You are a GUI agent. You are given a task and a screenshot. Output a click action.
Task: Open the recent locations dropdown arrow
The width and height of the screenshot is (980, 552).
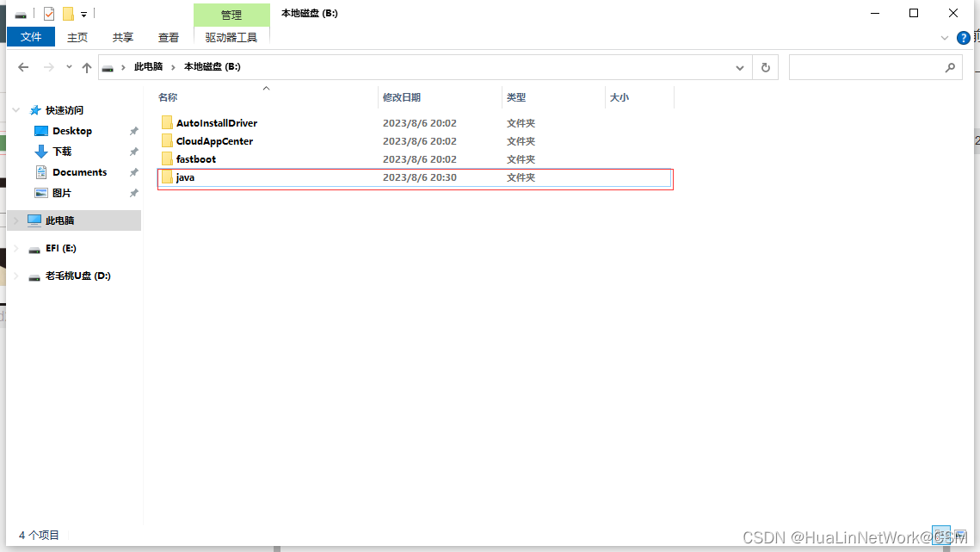[69, 67]
